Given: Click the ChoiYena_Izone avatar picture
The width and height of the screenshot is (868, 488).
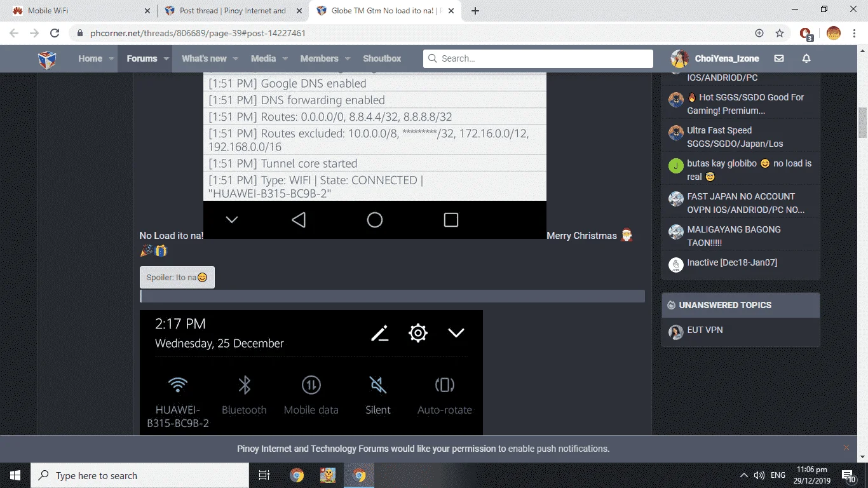Looking at the screenshot, I should pos(679,58).
